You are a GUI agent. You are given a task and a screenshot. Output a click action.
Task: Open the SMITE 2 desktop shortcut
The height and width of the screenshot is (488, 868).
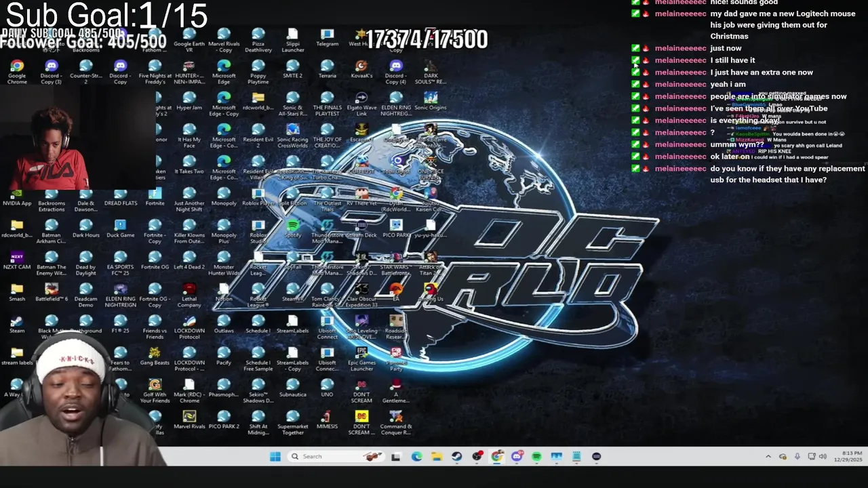pos(293,68)
